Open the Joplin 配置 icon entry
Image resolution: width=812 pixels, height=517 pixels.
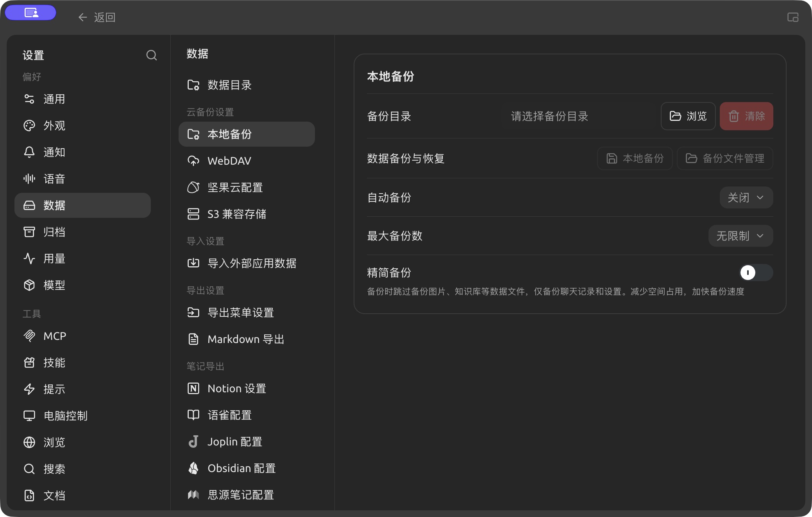tap(193, 442)
